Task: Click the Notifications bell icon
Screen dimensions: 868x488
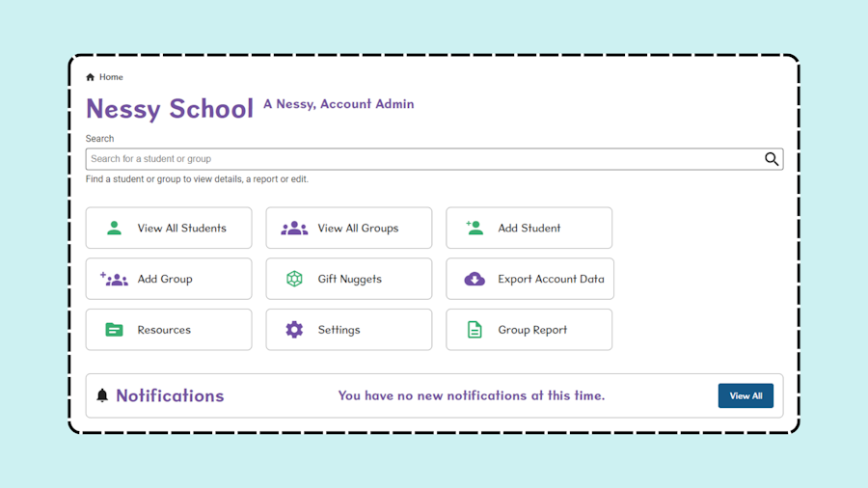Action: [102, 395]
